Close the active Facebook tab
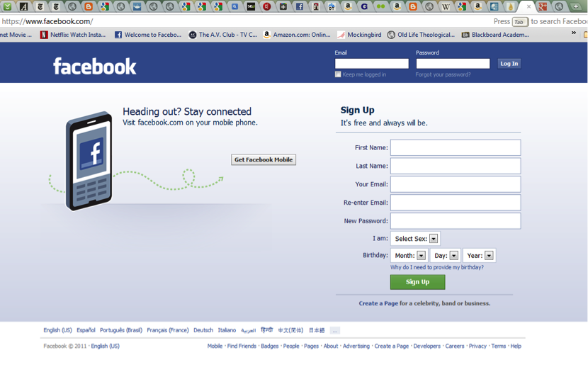The width and height of the screenshot is (588, 389). point(528,6)
